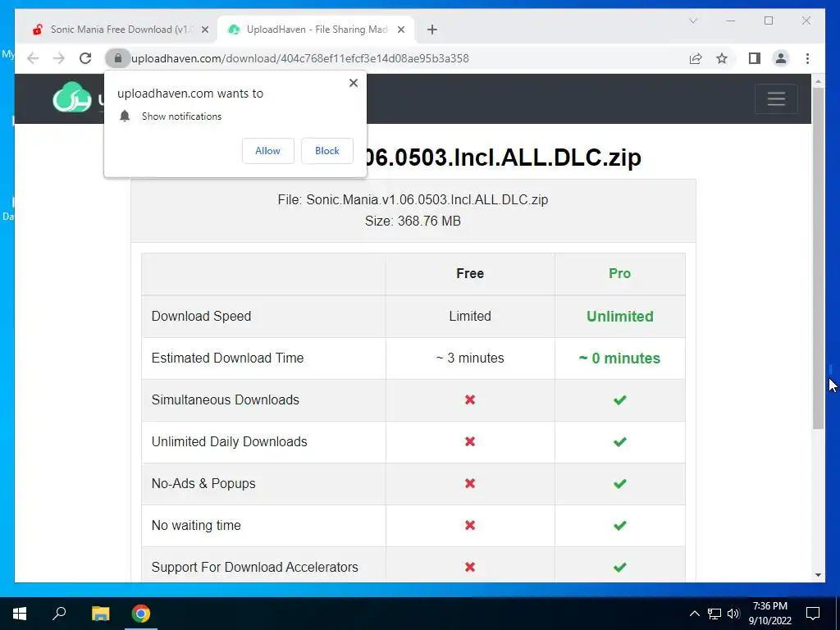Click the ~ 3 minutes cell
Viewport: 840px width, 630px height.
pyautogui.click(x=470, y=358)
